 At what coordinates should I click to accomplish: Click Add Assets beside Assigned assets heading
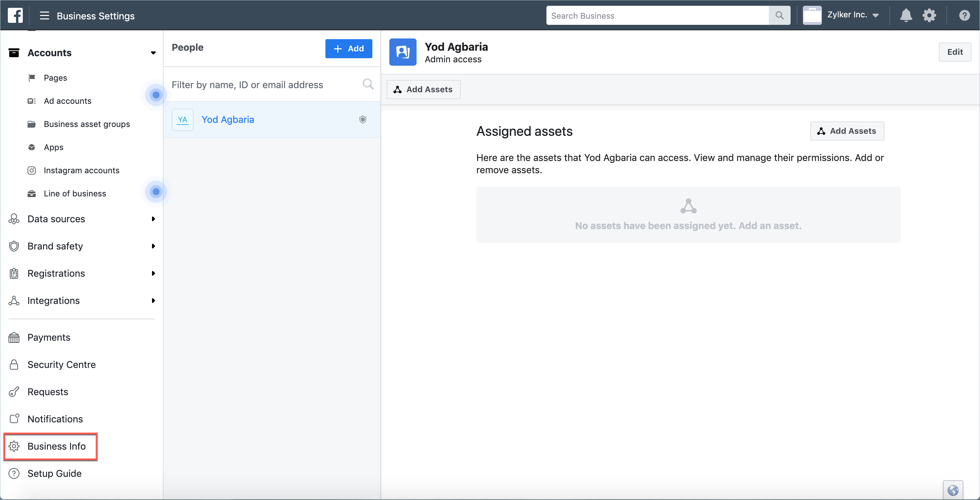click(847, 131)
